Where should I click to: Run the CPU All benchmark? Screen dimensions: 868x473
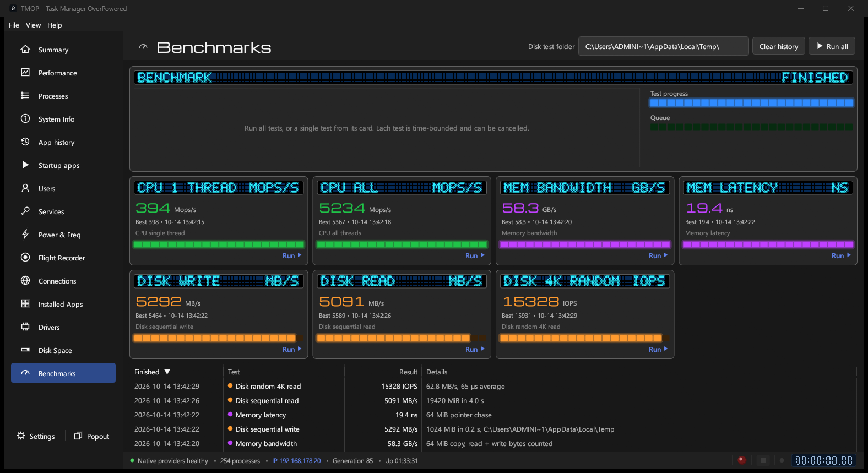(x=475, y=256)
